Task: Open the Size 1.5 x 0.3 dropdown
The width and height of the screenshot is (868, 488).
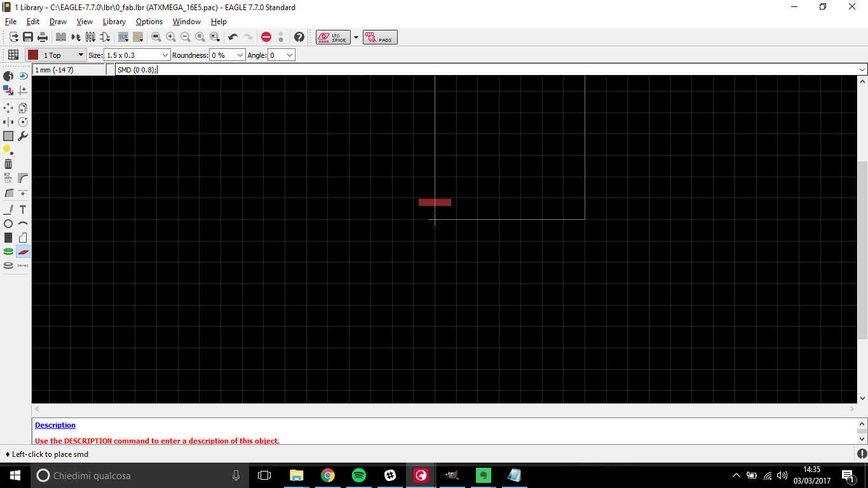Action: click(137, 55)
